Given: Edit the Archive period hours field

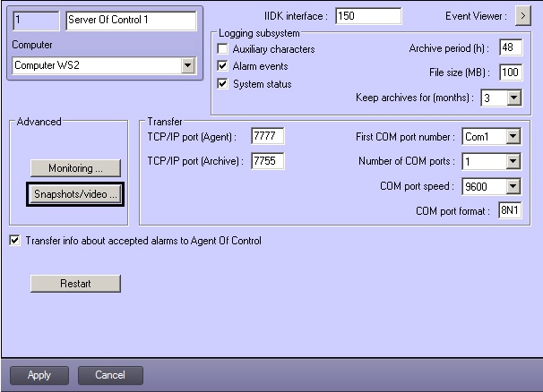Looking at the screenshot, I should [x=510, y=48].
